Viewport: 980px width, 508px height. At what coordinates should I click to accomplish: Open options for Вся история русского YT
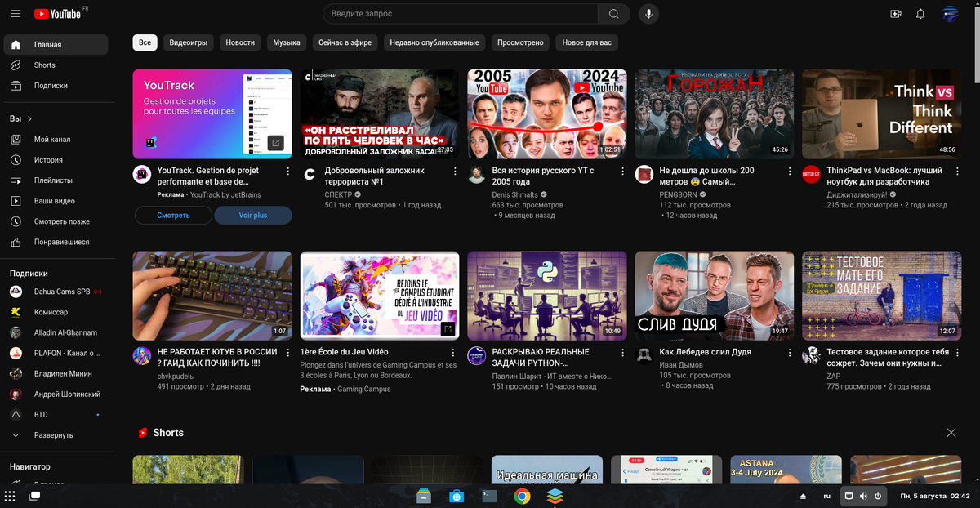622,172
